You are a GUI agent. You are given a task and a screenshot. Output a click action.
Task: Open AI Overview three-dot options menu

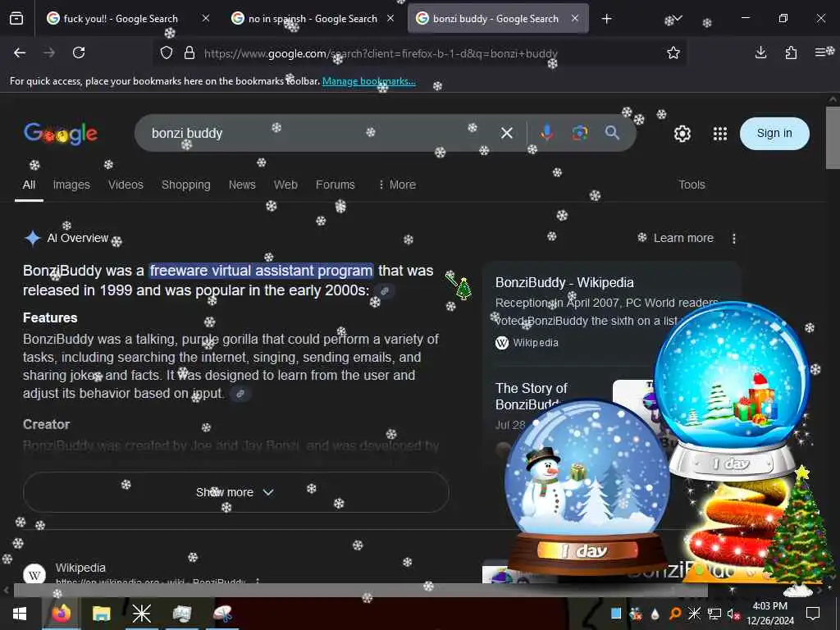734,239
